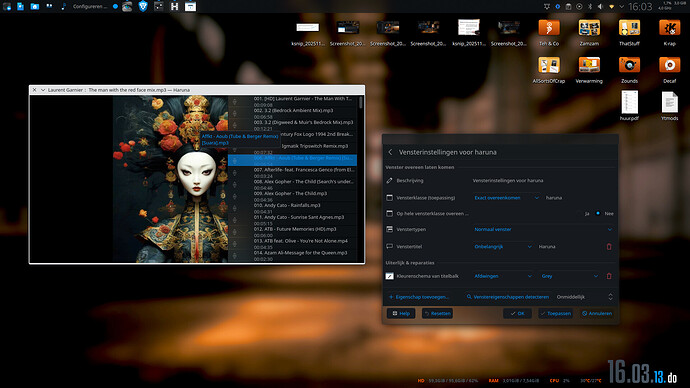Image resolution: width=690 pixels, height=388 pixels.
Task: Select playlist track 012. ATB - Future Memories (HD).mp3
Action: (x=293, y=232)
